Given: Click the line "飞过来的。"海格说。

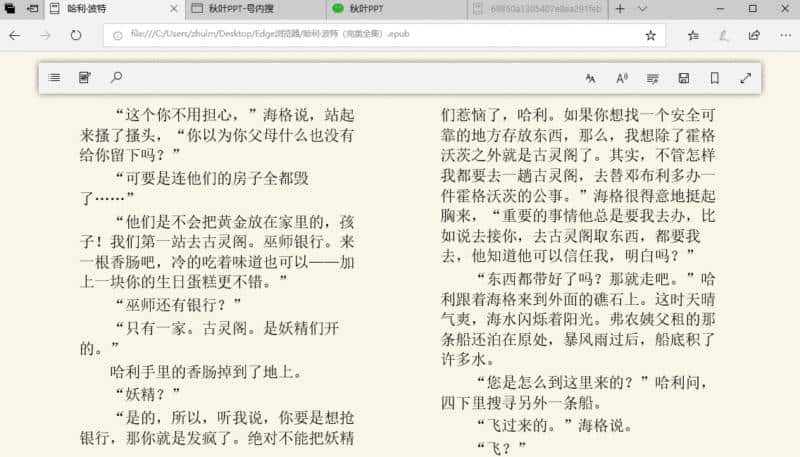Looking at the screenshot, I should [554, 425].
